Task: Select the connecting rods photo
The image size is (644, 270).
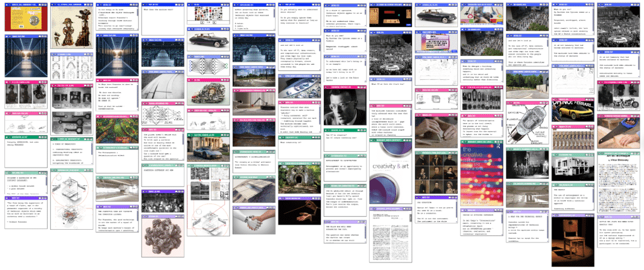Action: [x=72, y=122]
